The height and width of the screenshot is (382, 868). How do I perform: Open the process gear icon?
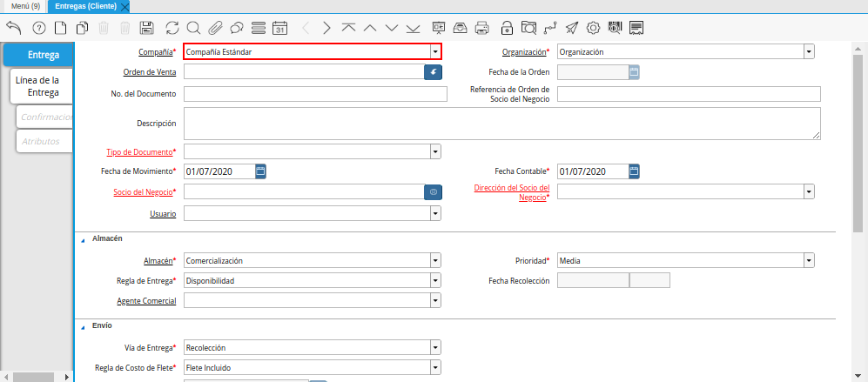[594, 28]
